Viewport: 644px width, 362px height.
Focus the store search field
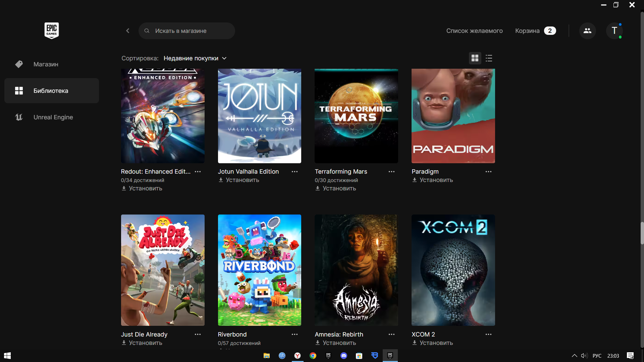pos(186,31)
